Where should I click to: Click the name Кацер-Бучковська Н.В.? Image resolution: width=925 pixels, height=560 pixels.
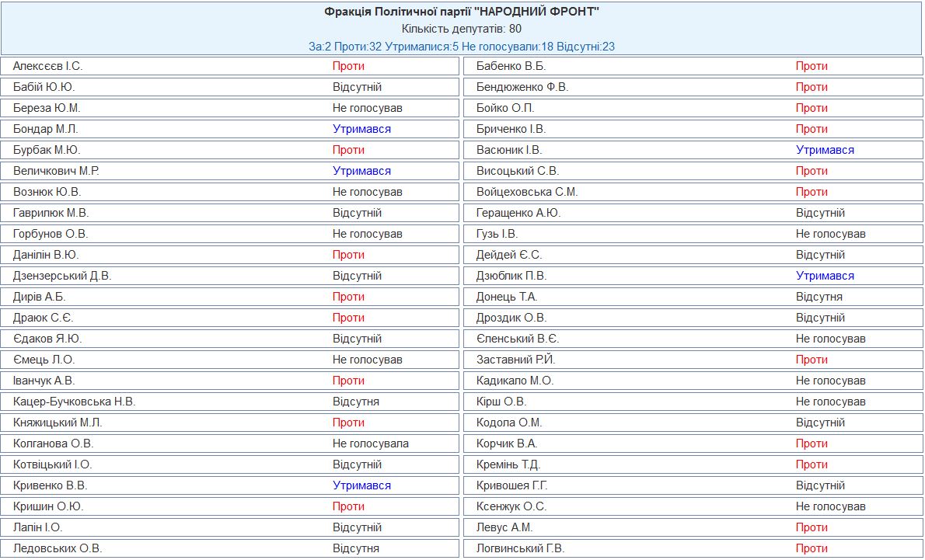(74, 402)
